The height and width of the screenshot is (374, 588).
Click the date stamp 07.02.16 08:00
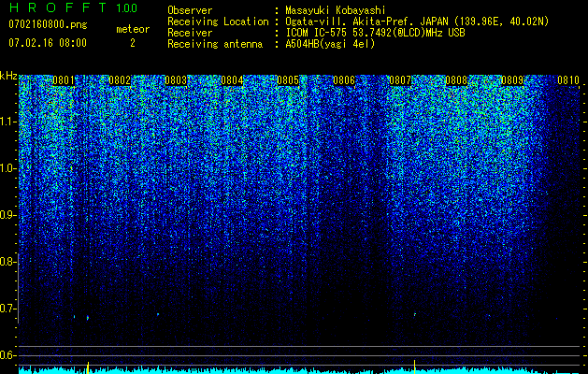pos(48,43)
